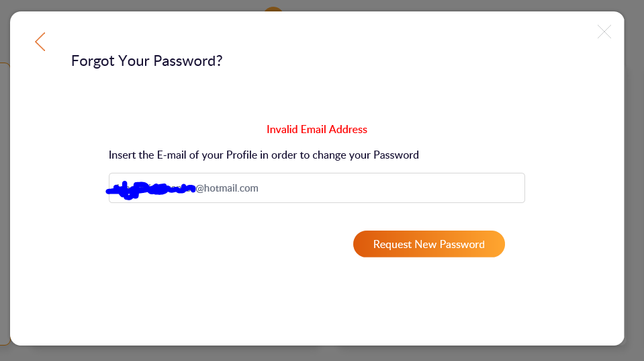Click the red Invalid Email Address message
Viewport: 644px width, 361px height.
(x=317, y=129)
